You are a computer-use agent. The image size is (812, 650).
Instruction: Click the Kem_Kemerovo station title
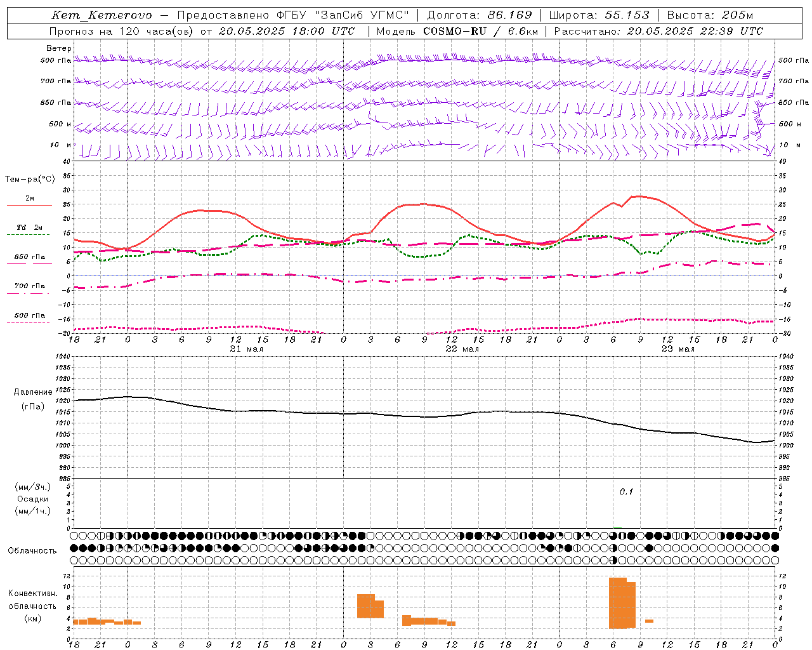(x=101, y=15)
